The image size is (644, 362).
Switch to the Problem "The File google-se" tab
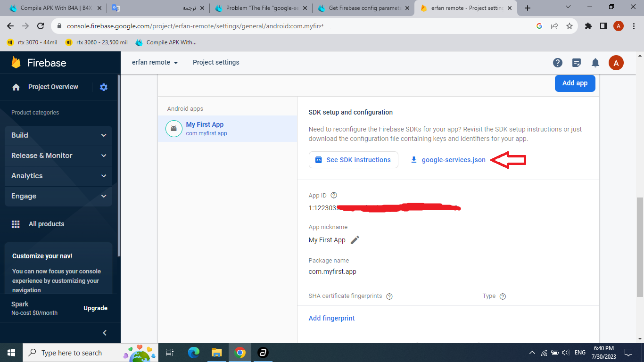[262, 8]
